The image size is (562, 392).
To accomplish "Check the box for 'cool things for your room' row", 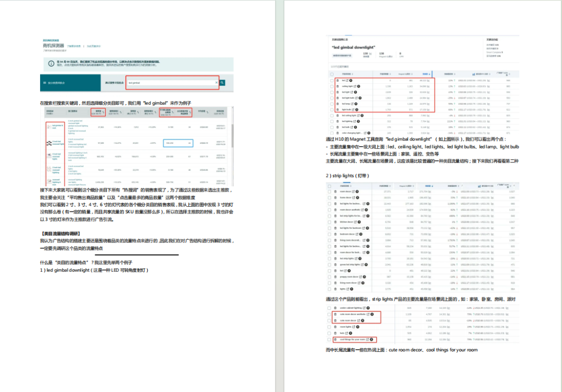I will 329,339.
